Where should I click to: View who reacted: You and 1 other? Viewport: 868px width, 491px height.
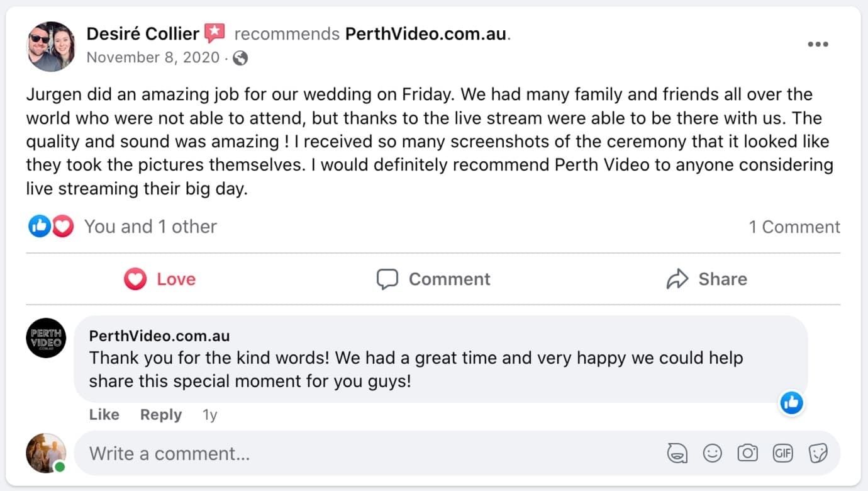(x=150, y=227)
